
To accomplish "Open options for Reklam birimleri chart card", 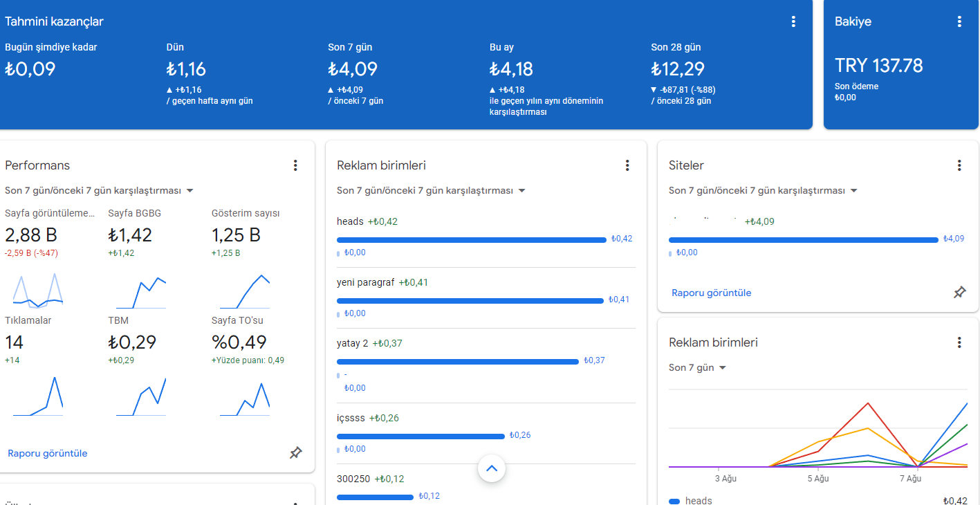I will pyautogui.click(x=959, y=342).
